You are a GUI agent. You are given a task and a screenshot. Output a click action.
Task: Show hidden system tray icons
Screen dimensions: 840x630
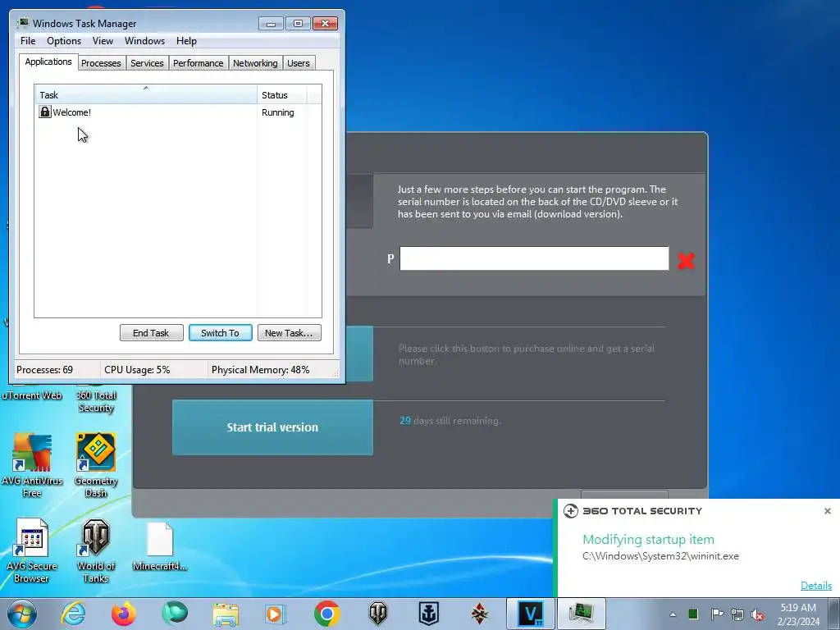coord(673,614)
